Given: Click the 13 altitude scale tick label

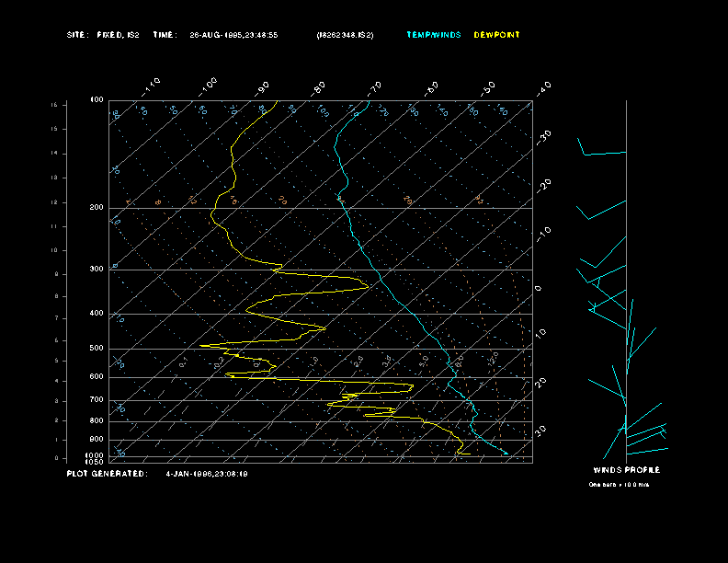Looking at the screenshot, I should coord(54,178).
